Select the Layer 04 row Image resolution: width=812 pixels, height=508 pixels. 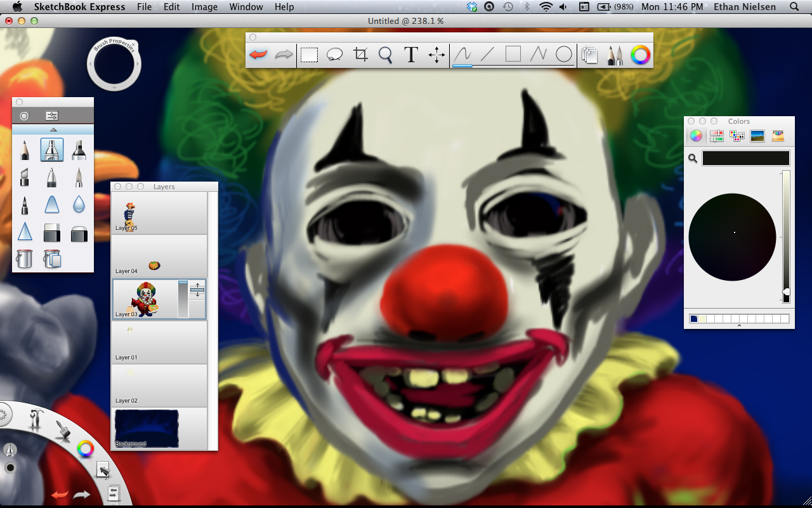160,257
